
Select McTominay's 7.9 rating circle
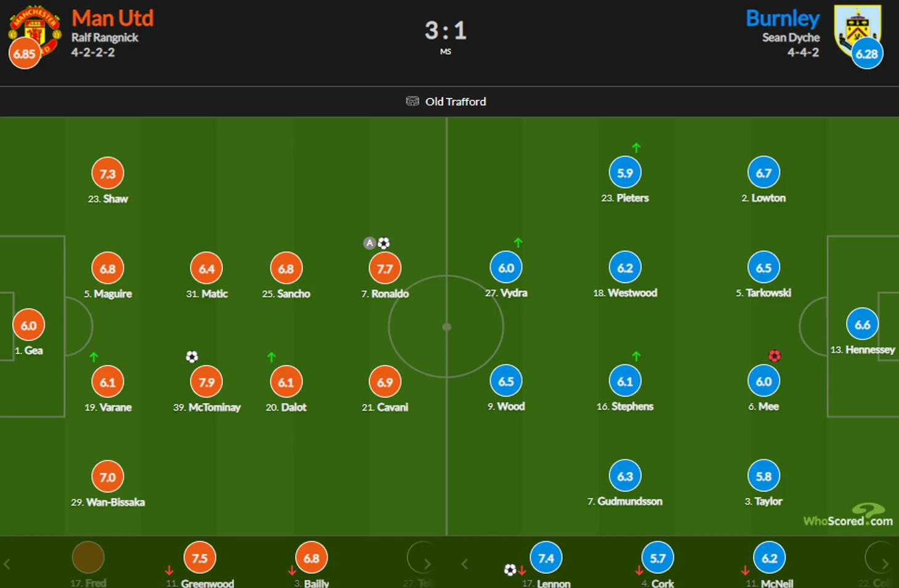tap(206, 382)
